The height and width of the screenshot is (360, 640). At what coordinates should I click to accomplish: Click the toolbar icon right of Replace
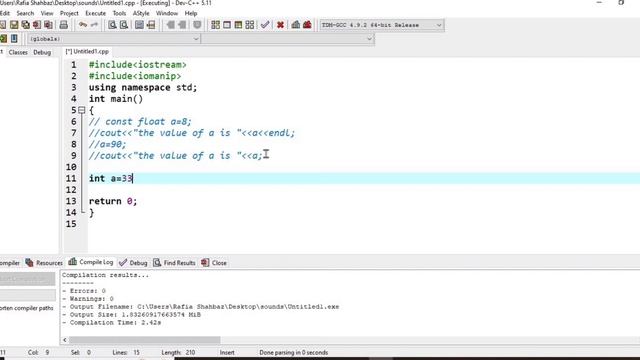[139, 25]
